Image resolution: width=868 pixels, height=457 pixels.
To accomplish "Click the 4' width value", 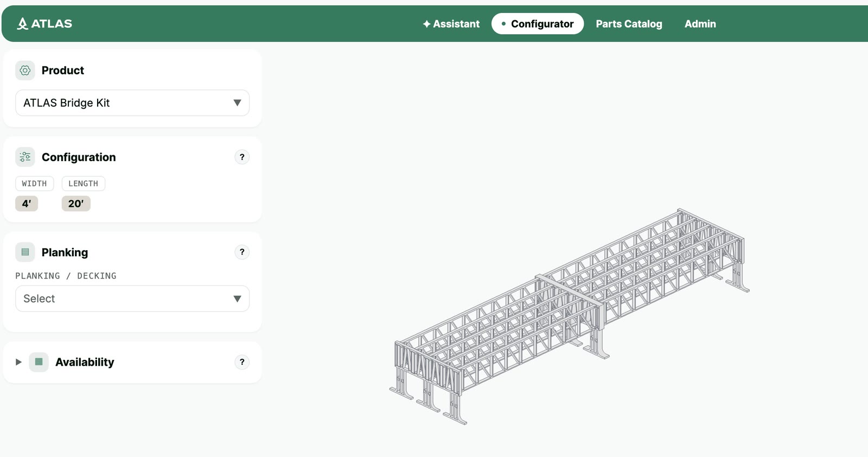I will [x=27, y=204].
